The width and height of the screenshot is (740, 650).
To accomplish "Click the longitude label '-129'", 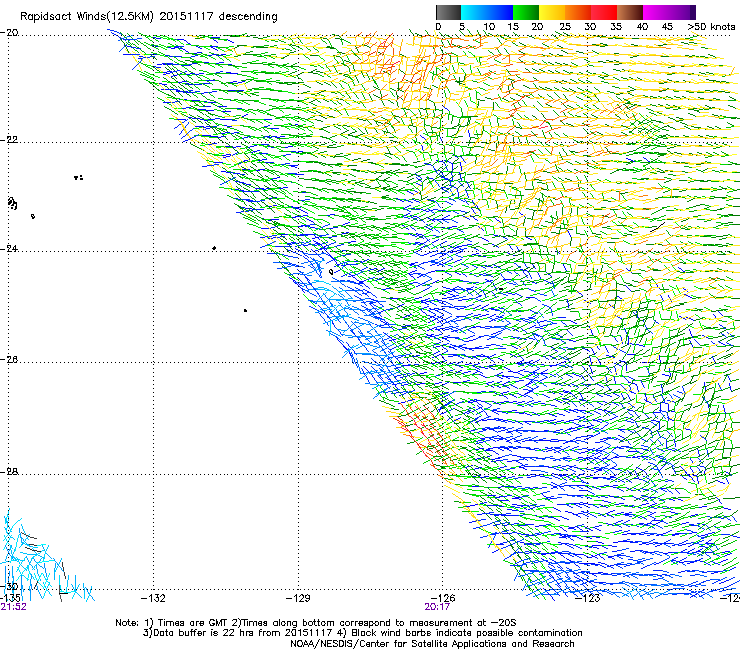I will point(298,599).
